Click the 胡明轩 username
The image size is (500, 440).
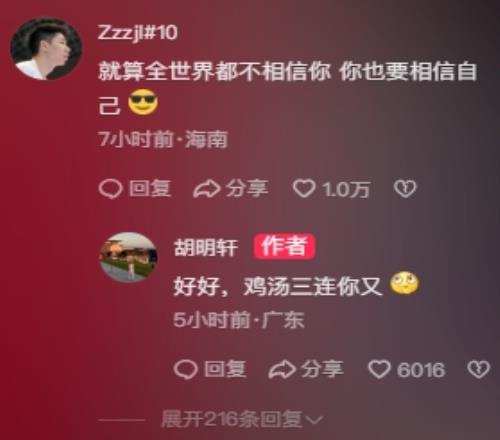[x=206, y=248]
